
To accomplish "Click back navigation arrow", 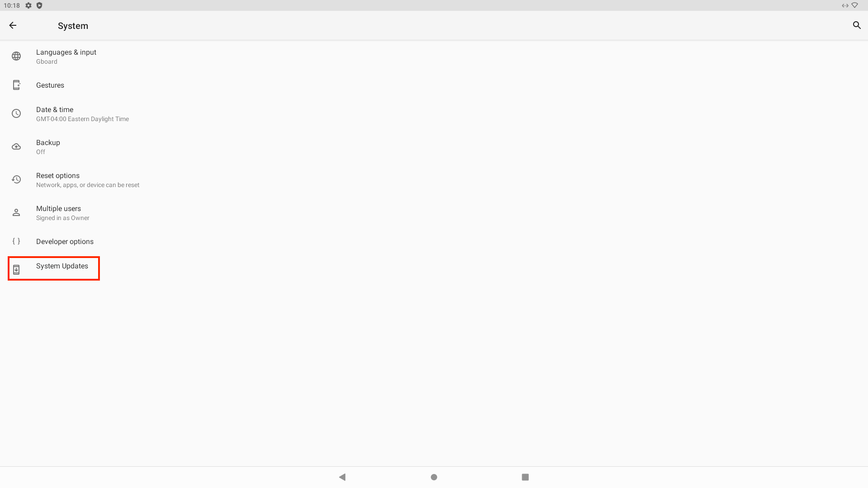I will click(x=13, y=25).
